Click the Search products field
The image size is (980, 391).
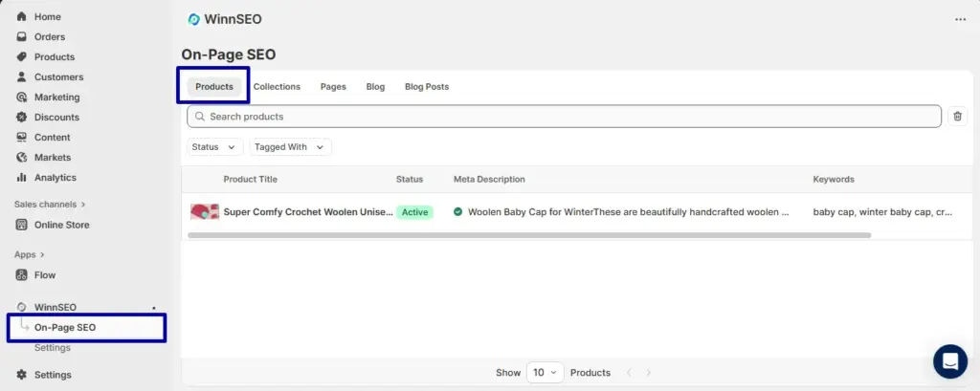[x=564, y=117]
